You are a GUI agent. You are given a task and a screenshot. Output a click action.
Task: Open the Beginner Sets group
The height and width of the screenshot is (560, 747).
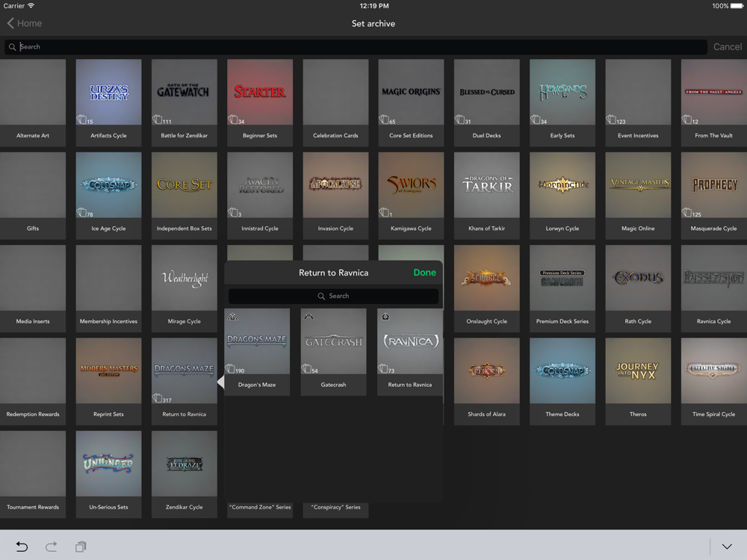coord(260,103)
